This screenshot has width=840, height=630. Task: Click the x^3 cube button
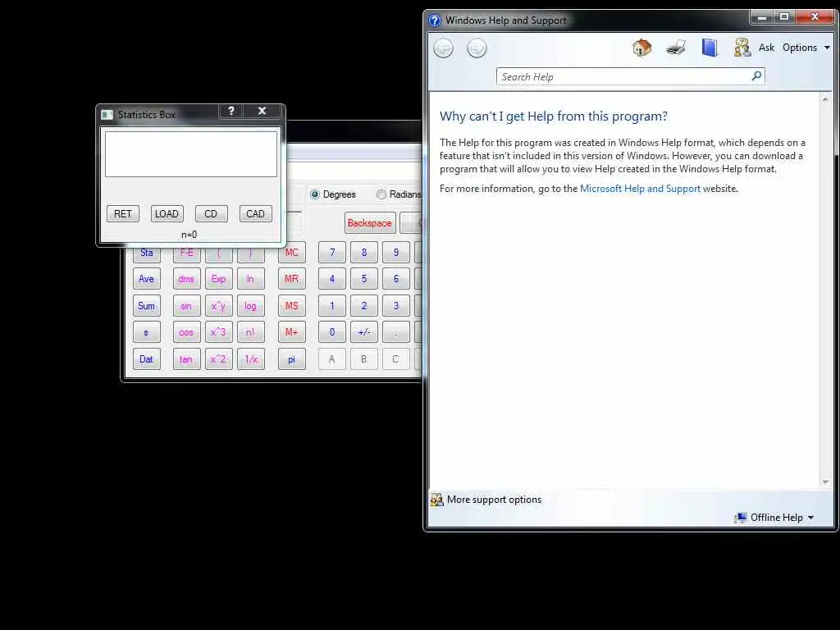click(218, 333)
